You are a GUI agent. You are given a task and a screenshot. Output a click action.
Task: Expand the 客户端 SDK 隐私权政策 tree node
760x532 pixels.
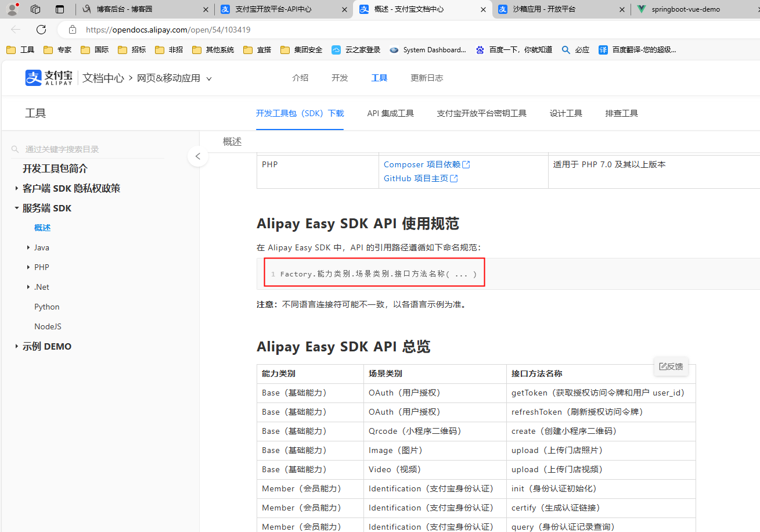tap(16, 188)
